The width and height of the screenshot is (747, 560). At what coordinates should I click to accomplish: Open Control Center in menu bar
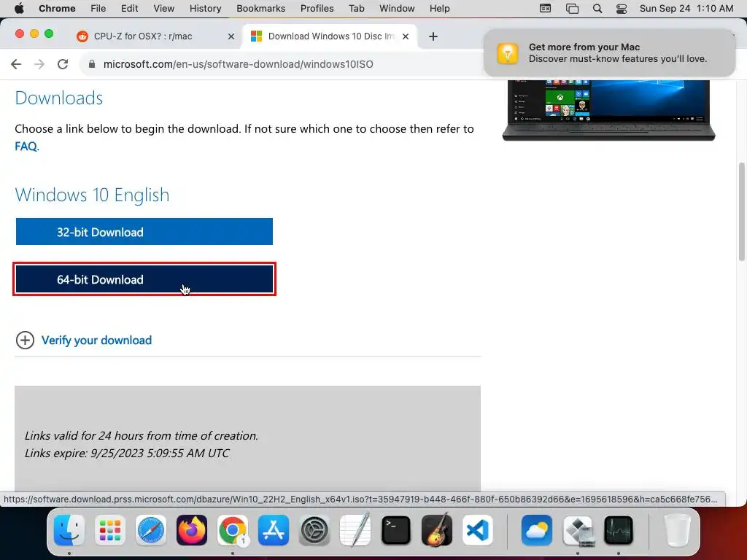pos(622,9)
